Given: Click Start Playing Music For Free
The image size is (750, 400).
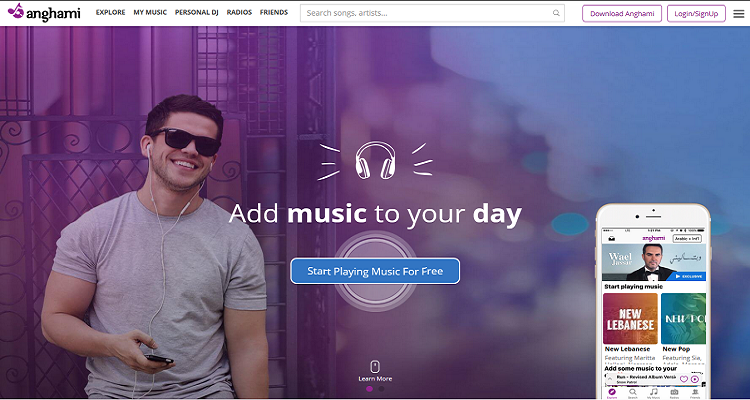Looking at the screenshot, I should pos(375,271).
